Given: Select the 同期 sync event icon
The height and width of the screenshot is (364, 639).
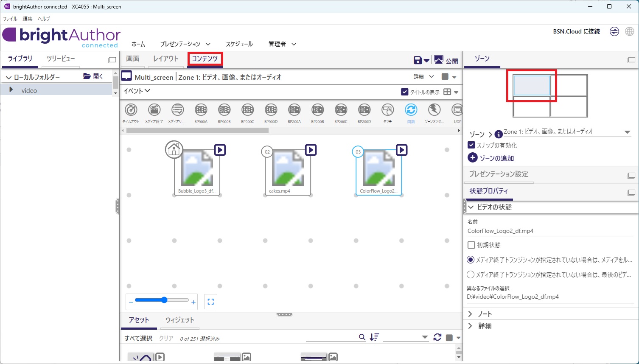Looking at the screenshot, I should click(x=411, y=110).
